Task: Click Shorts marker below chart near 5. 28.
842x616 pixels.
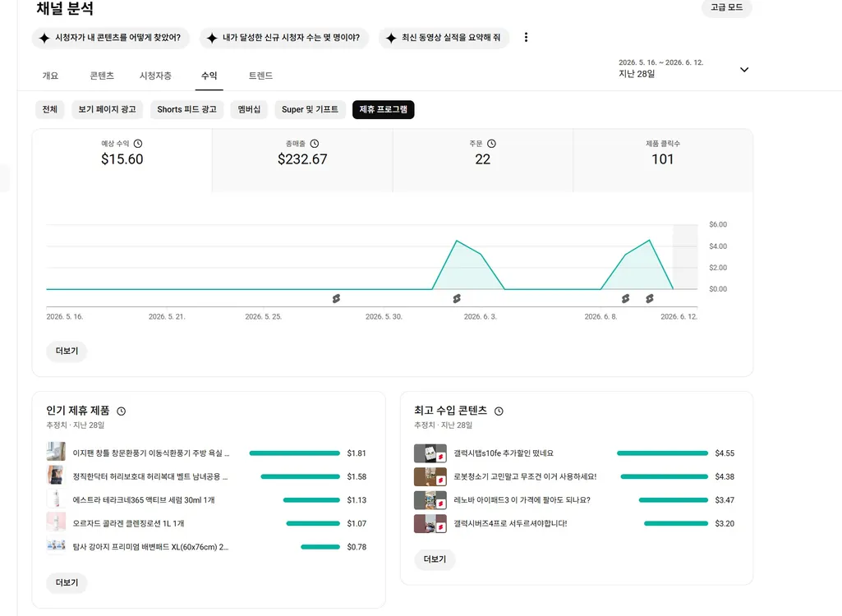Action: [x=336, y=298]
